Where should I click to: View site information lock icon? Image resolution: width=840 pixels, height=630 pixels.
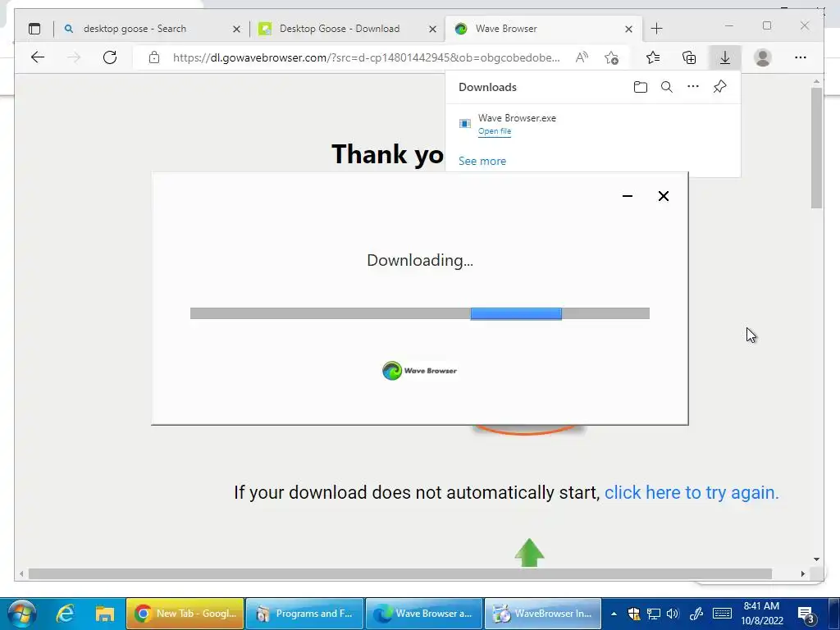[x=154, y=57]
